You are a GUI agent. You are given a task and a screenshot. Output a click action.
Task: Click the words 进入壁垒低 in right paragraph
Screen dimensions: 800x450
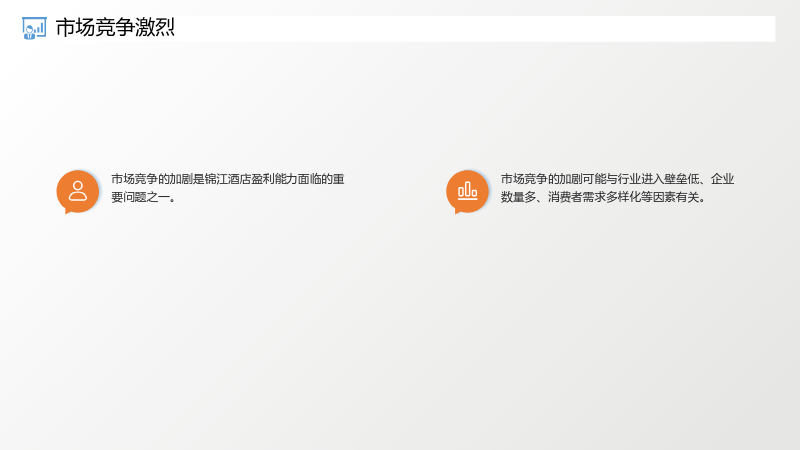(670, 179)
